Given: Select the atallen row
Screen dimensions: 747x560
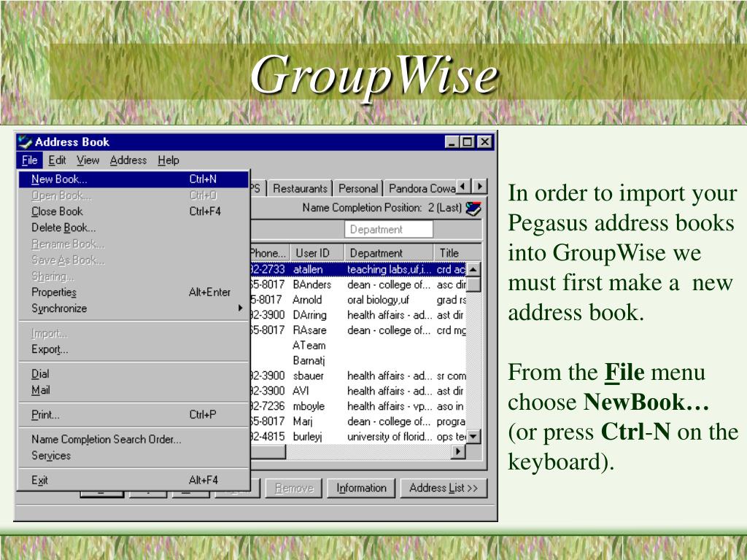Looking at the screenshot, I should (x=357, y=269).
